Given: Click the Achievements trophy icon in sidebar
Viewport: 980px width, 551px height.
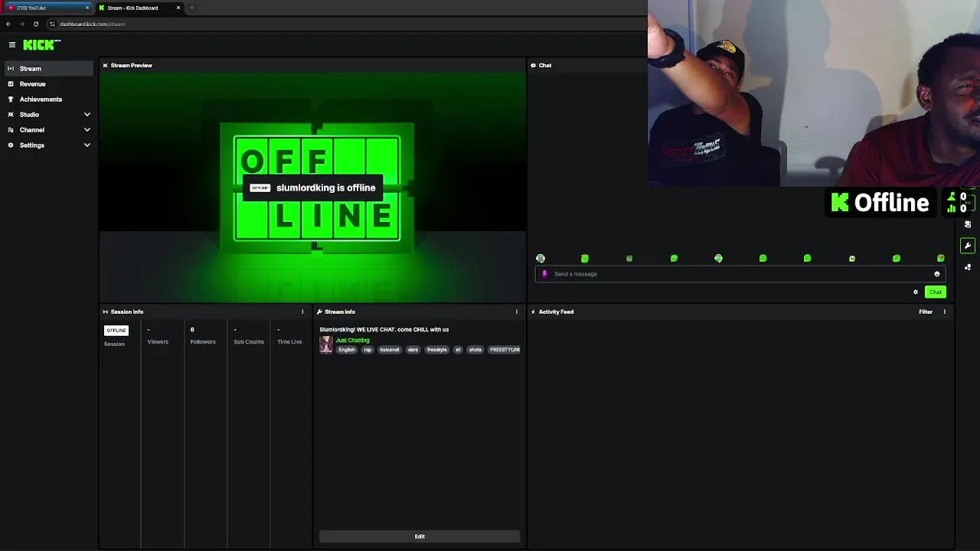Looking at the screenshot, I should pos(11,99).
